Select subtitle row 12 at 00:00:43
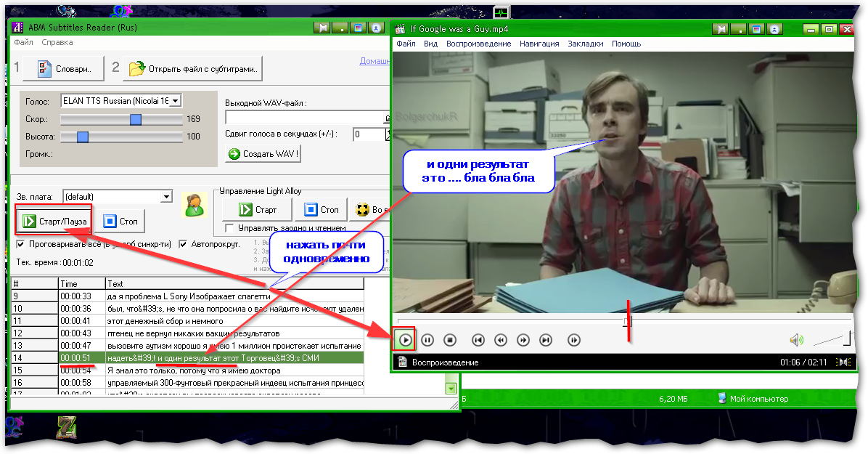Image resolution: width=868 pixels, height=454 pixels. [x=188, y=333]
